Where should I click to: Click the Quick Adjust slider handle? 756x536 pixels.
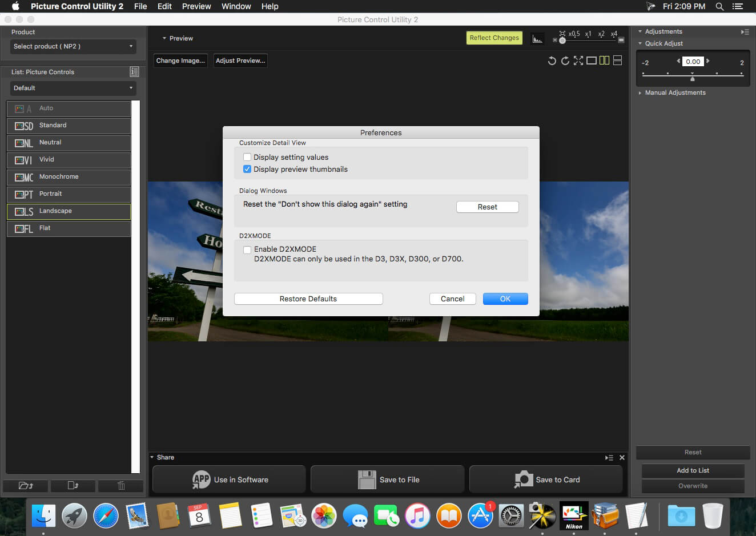[x=693, y=79]
